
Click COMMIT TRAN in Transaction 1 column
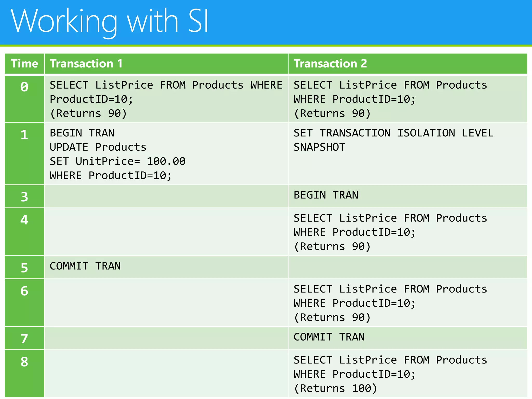coord(85,266)
